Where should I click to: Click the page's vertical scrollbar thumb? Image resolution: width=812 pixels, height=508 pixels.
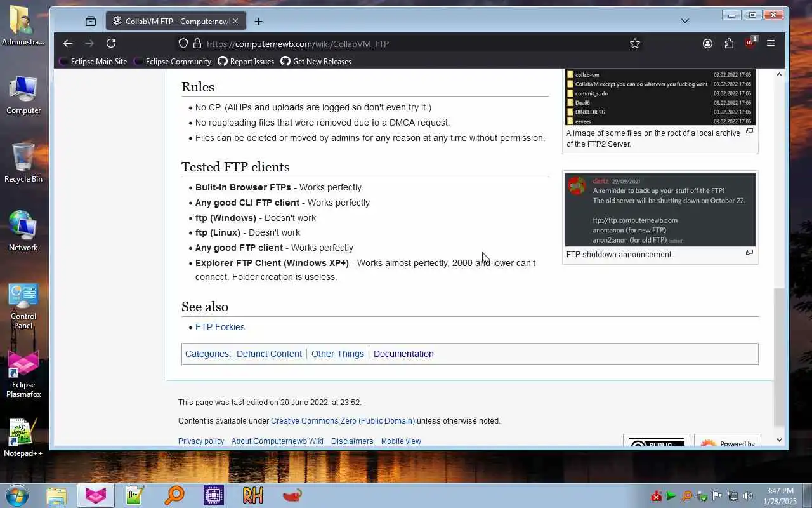coord(779,357)
